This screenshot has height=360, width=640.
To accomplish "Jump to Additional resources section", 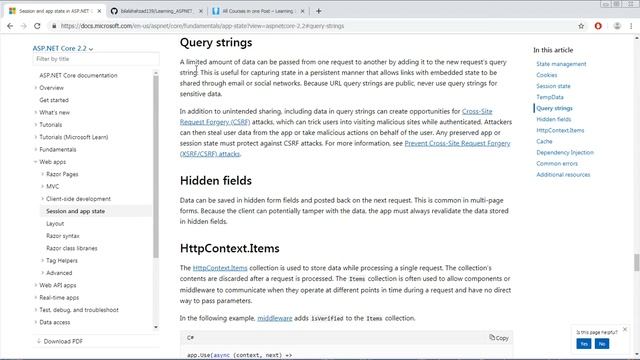I will click(x=563, y=174).
